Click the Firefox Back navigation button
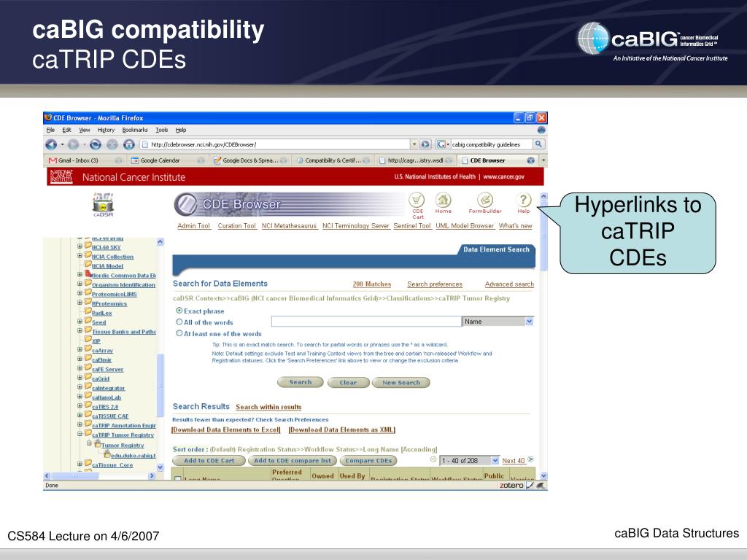Viewport: 747px width, 560px height. [51, 144]
